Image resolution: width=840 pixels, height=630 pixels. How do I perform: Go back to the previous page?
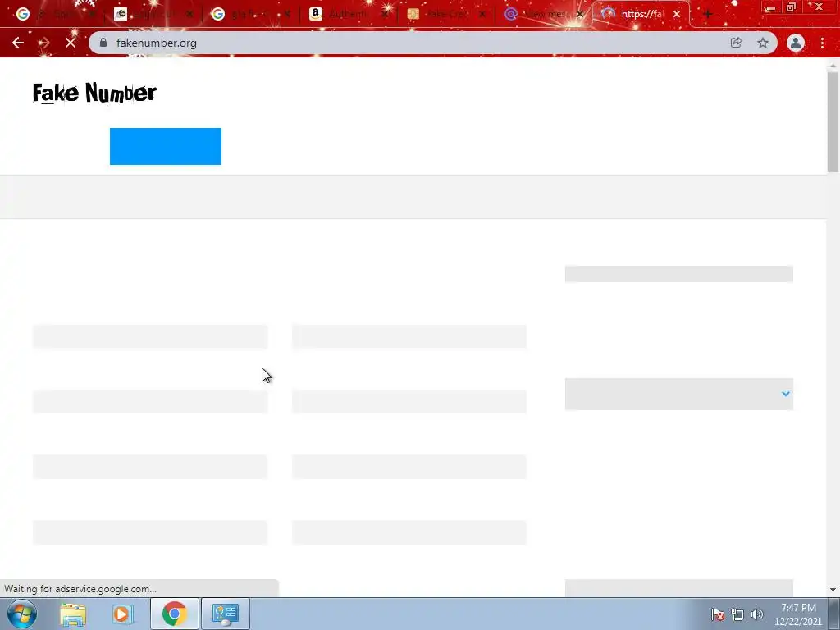click(x=18, y=43)
